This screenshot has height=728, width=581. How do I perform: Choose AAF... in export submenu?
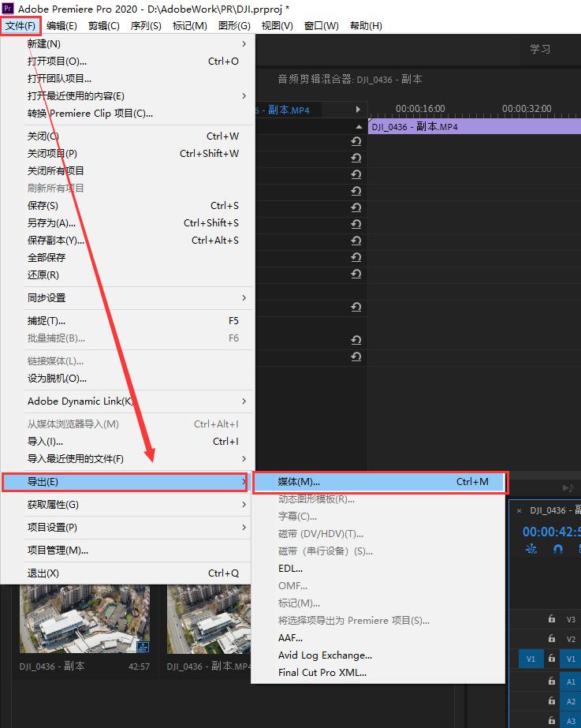[x=378, y=638]
